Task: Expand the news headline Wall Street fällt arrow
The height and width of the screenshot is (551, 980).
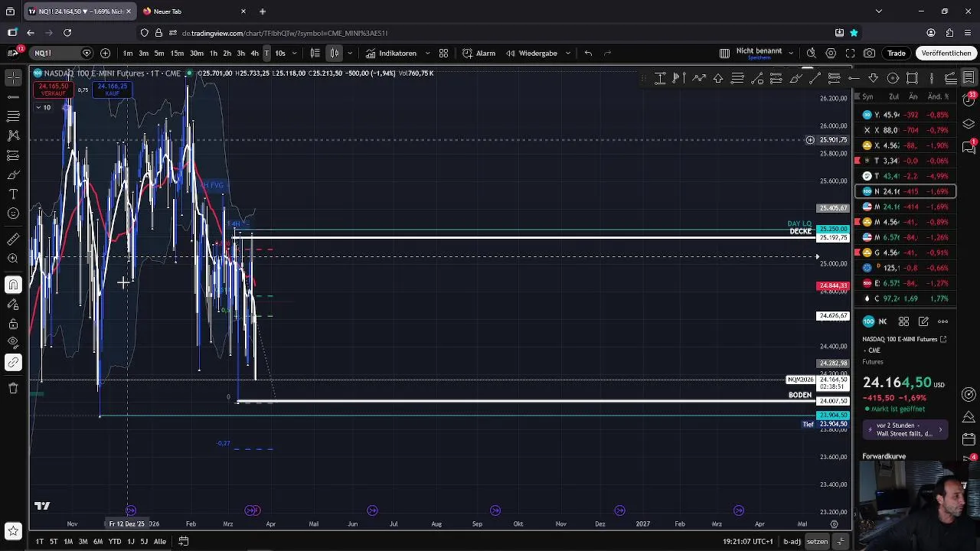Action: (940, 429)
